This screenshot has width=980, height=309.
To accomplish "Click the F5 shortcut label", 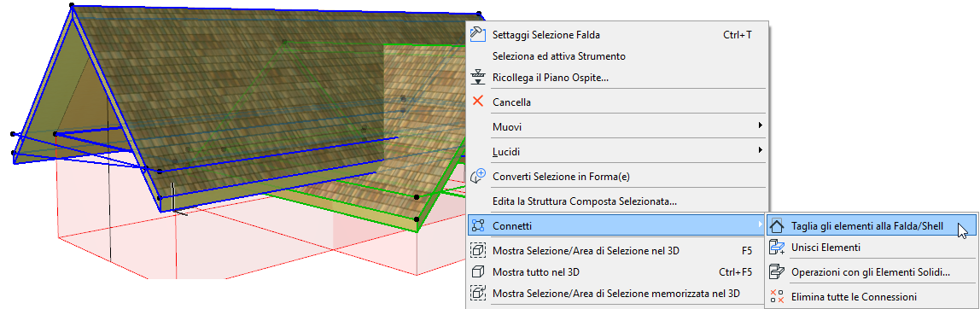I will pyautogui.click(x=746, y=251).
